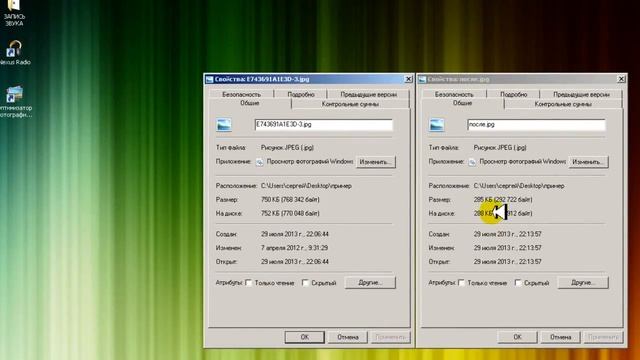The height and width of the screenshot is (360, 640).
Task: Click the size value 750 КБ (768 342 байт)
Action: 290,200
